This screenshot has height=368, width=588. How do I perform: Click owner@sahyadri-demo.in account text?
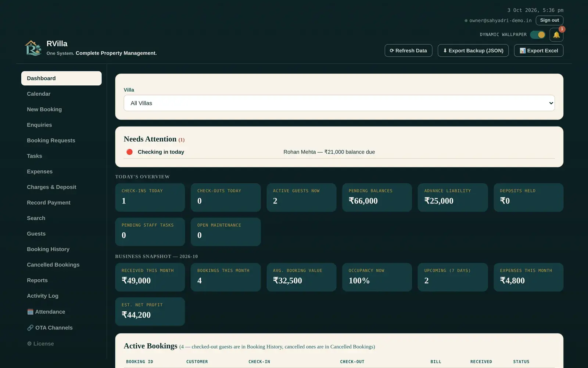500,21
